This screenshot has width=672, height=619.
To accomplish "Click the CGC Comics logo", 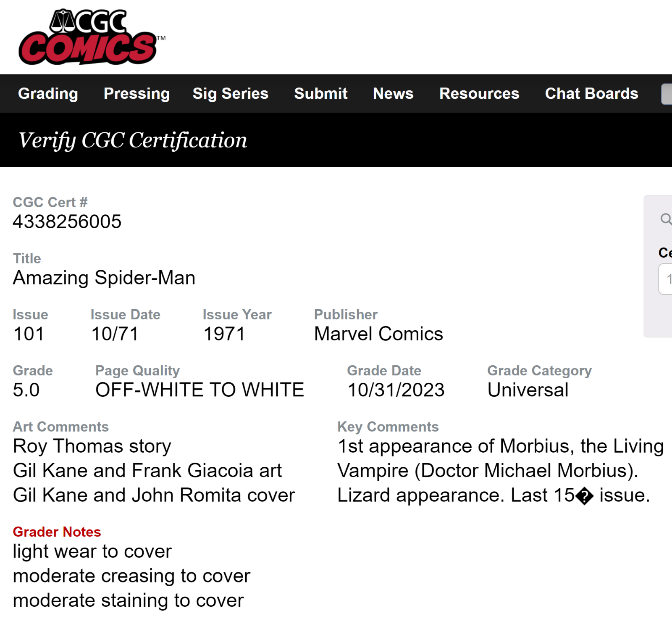I will (x=92, y=37).
